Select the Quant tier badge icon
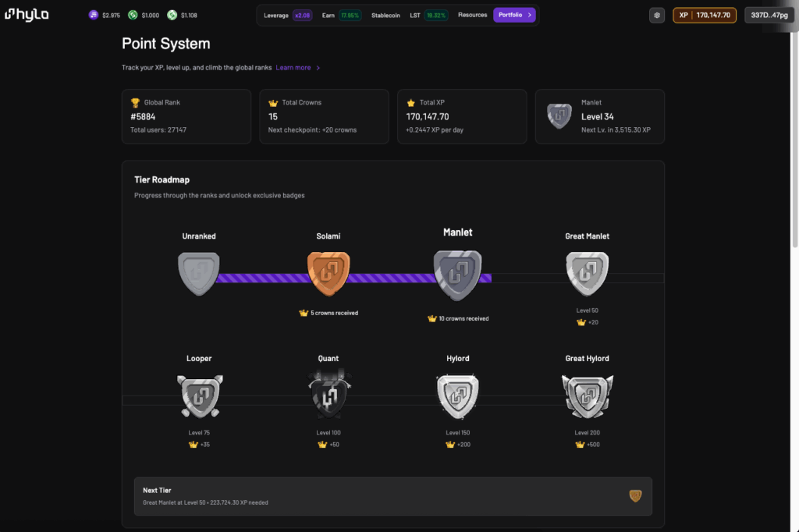799x532 pixels. [x=328, y=395]
